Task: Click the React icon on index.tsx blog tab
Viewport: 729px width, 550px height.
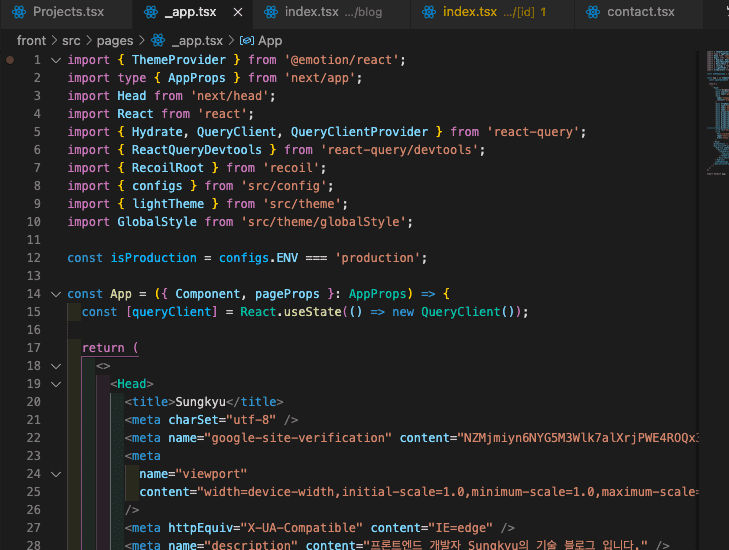Action: 271,12
